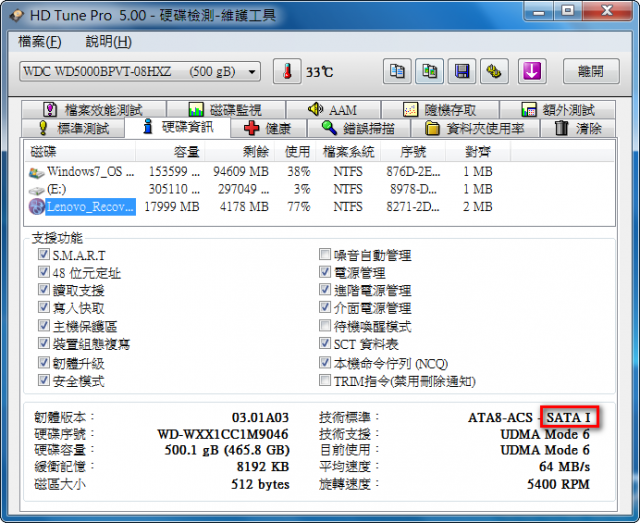640x523 pixels.
Task: Click the 17999 MB capacity value
Action: (172, 207)
